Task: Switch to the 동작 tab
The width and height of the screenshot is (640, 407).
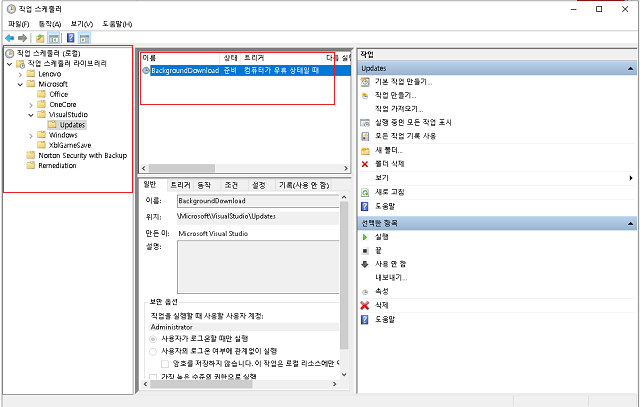Action: pos(204,185)
